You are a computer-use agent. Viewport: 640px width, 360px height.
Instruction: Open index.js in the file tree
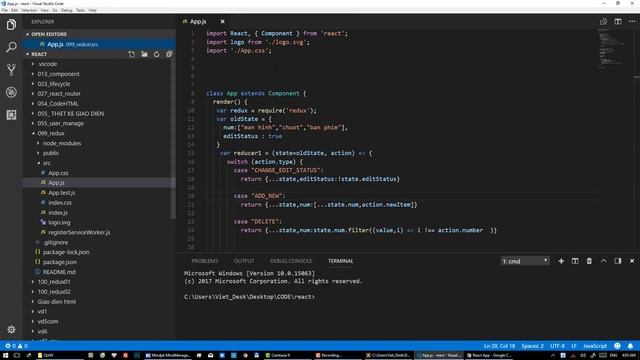coord(58,213)
